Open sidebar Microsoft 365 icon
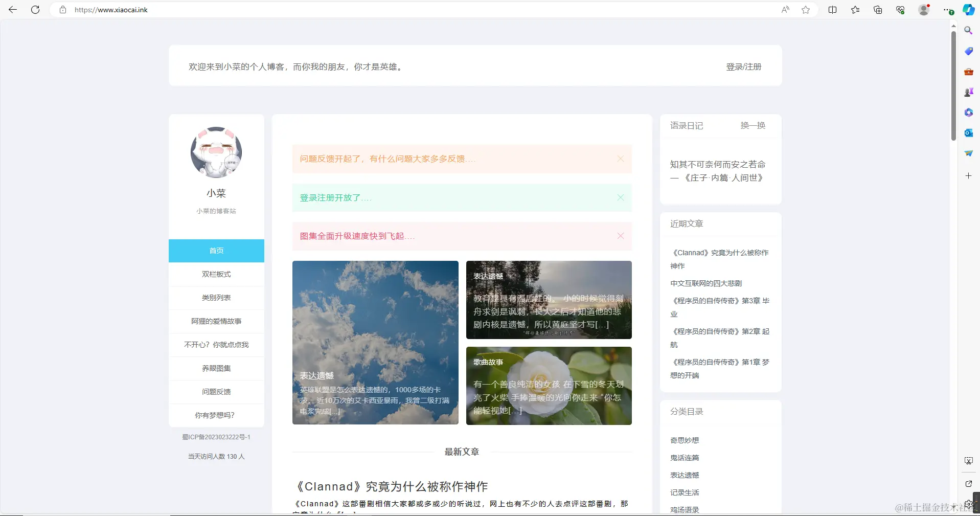The height and width of the screenshot is (516, 980). (968, 113)
